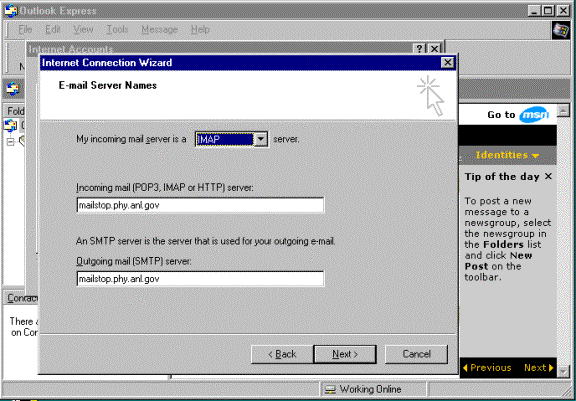This screenshot has width=576, height=401.
Task: Click the Outlook Express icon in the folder bar
Action: tap(13, 89)
